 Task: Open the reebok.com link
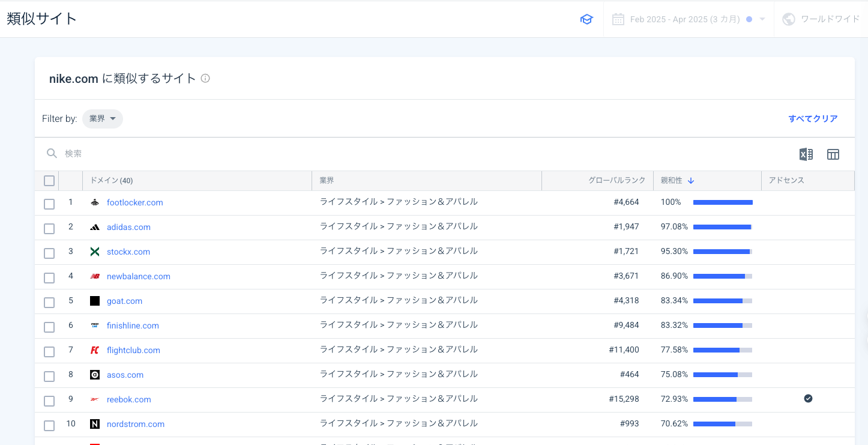pyautogui.click(x=129, y=399)
